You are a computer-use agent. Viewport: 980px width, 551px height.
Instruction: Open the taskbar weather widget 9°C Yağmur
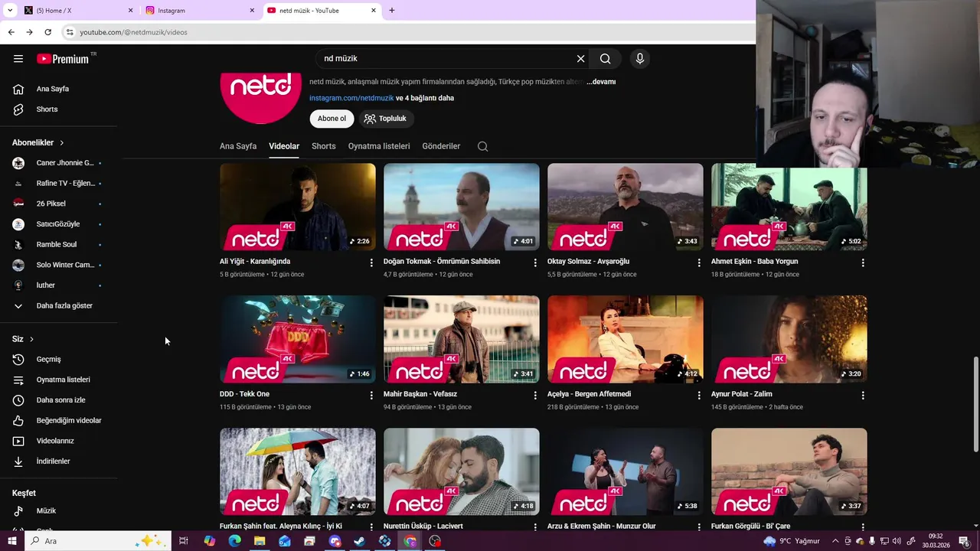pos(793,541)
